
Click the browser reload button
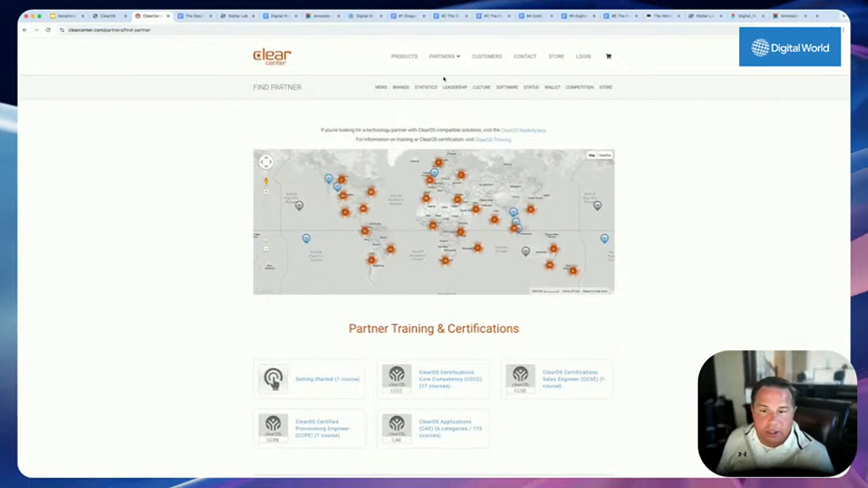[48, 30]
